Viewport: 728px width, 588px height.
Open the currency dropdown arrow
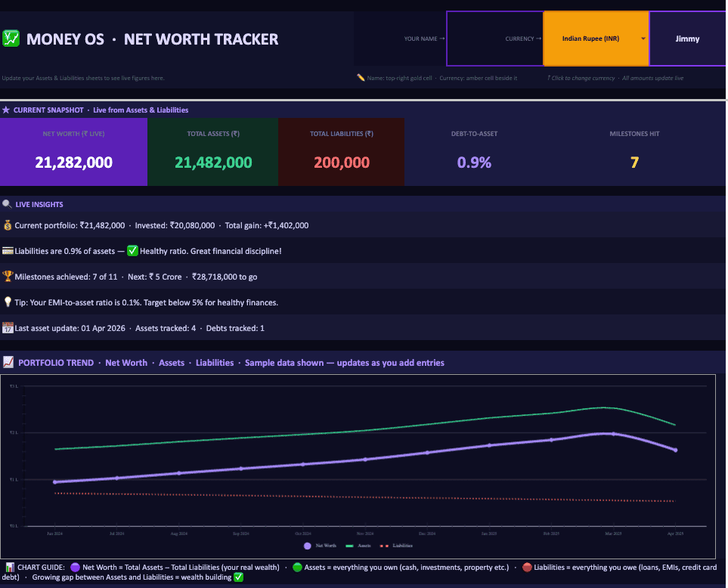point(643,39)
